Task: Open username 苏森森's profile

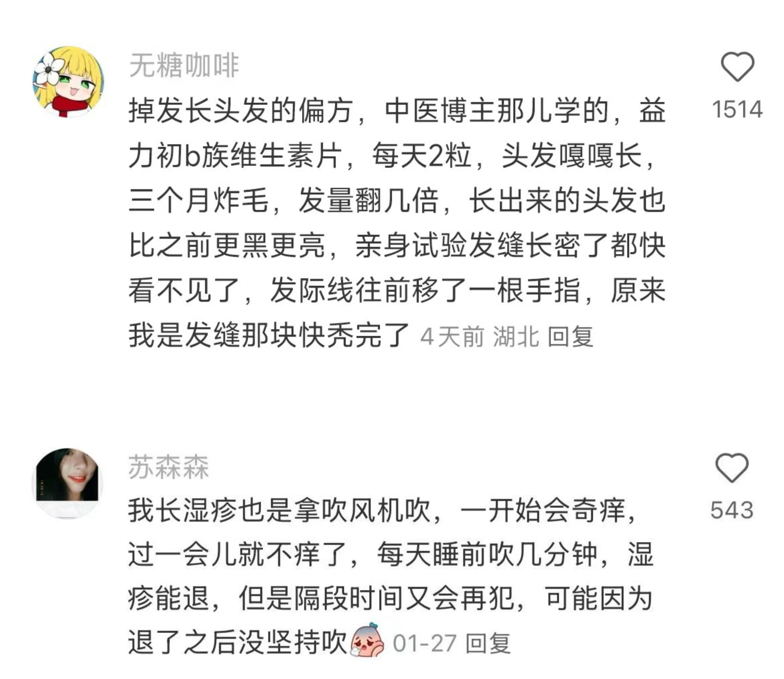Action: (x=169, y=467)
